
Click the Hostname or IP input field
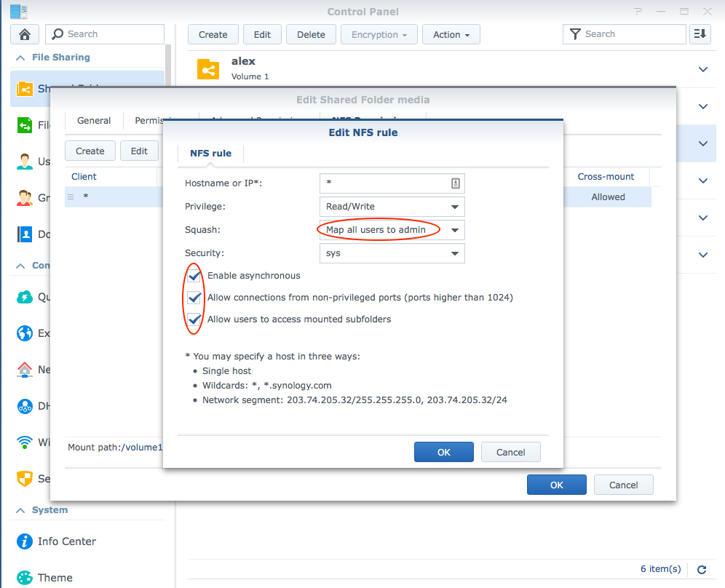coord(384,183)
